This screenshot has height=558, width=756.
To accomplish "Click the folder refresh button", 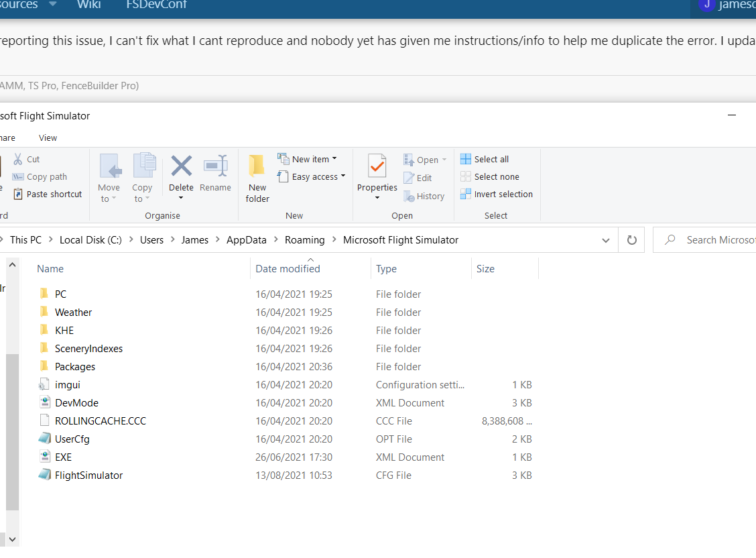I will click(x=631, y=240).
